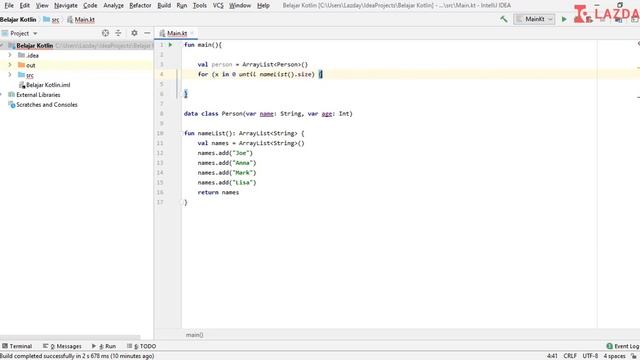Run MainKt with the green play button
The width and height of the screenshot is (640, 360).
pyautogui.click(x=564, y=19)
